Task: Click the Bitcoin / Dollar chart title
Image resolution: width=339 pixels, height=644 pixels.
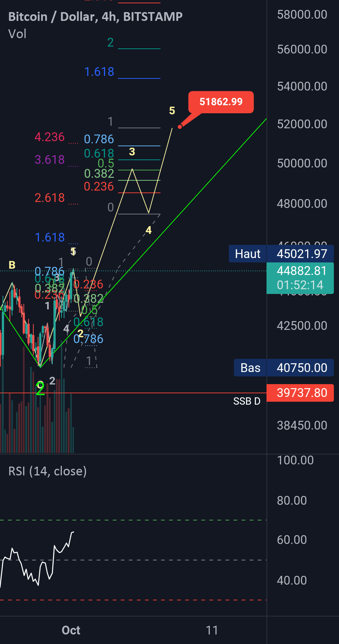Action: click(x=95, y=16)
